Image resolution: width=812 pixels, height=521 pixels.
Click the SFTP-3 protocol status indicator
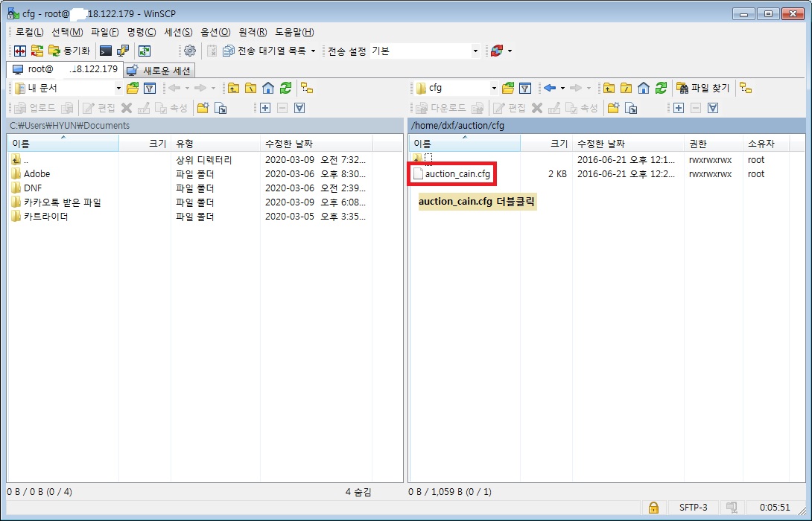pos(693,508)
